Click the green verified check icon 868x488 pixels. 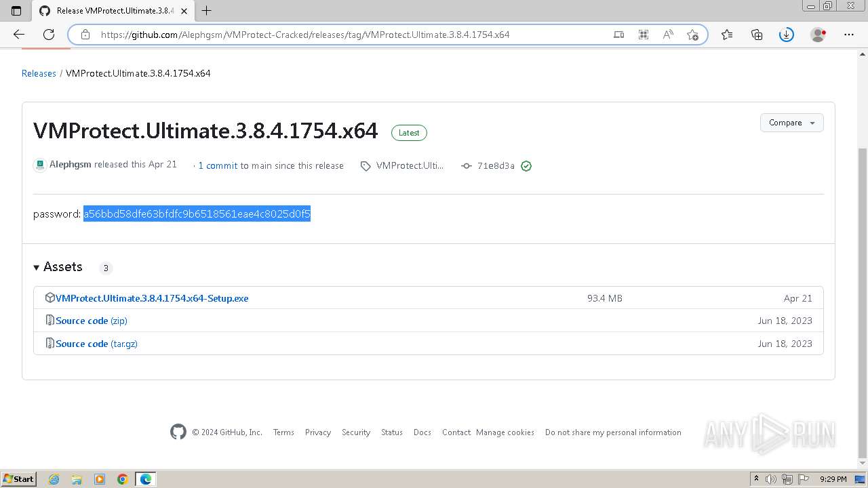[x=526, y=165]
